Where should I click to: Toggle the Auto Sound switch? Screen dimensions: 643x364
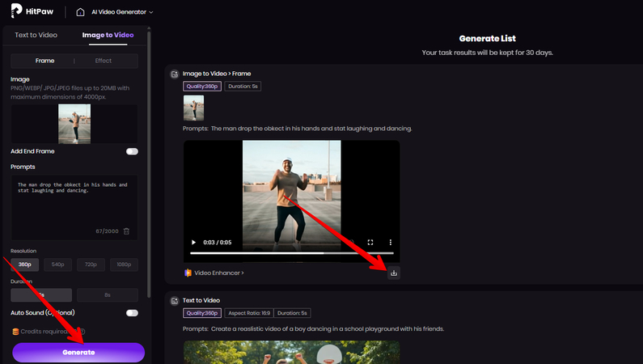point(132,313)
